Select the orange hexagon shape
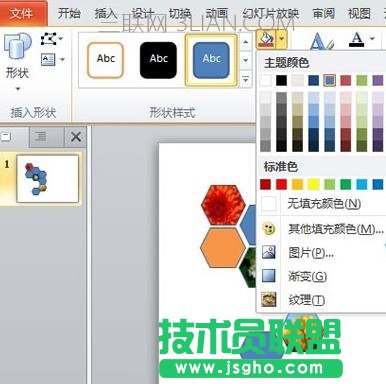Image resolution: width=386 pixels, height=384 pixels. [223, 248]
